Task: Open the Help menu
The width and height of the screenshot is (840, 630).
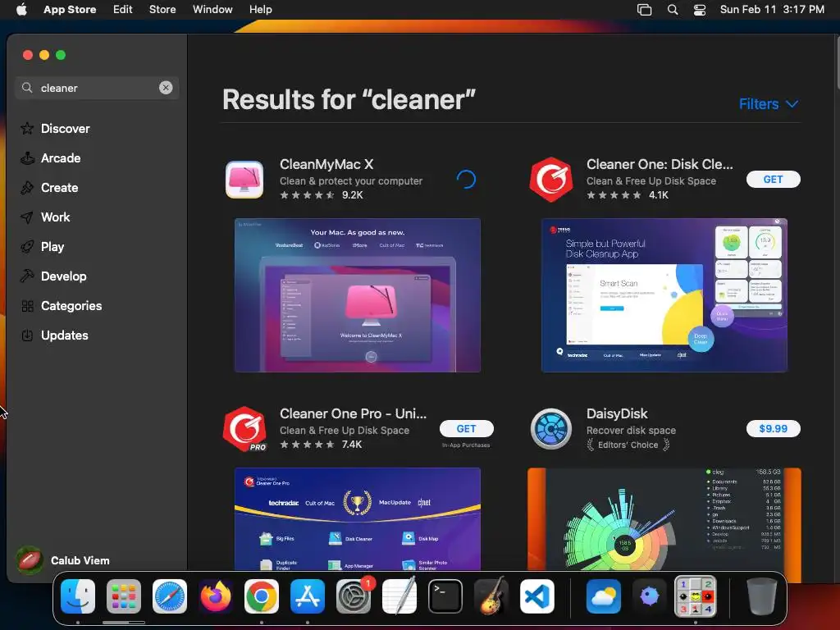Action: [260, 10]
